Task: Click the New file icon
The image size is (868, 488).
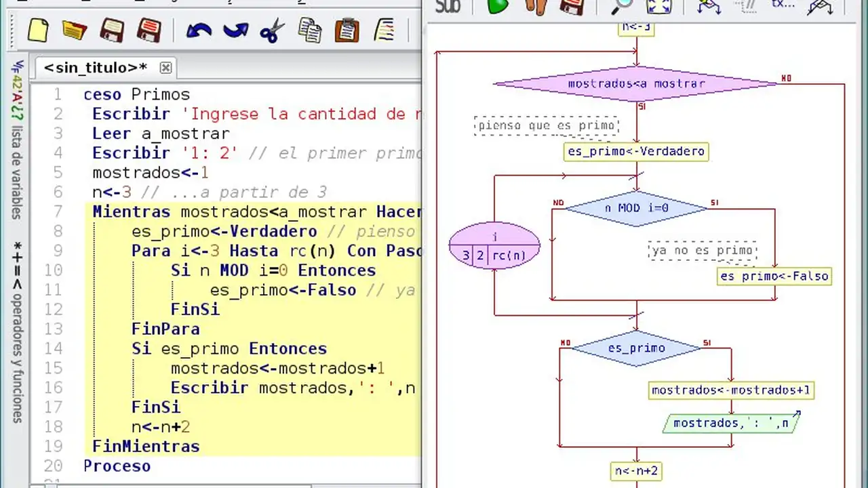Action: coord(39,30)
